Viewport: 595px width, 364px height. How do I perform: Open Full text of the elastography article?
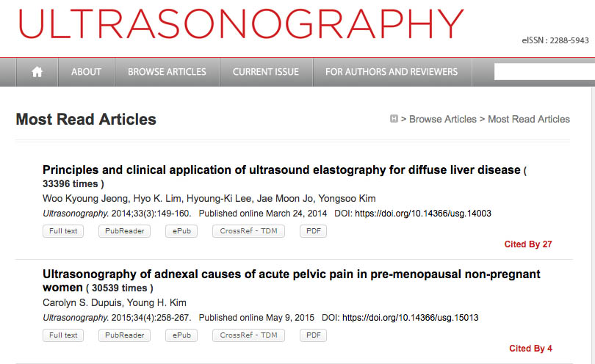point(63,231)
